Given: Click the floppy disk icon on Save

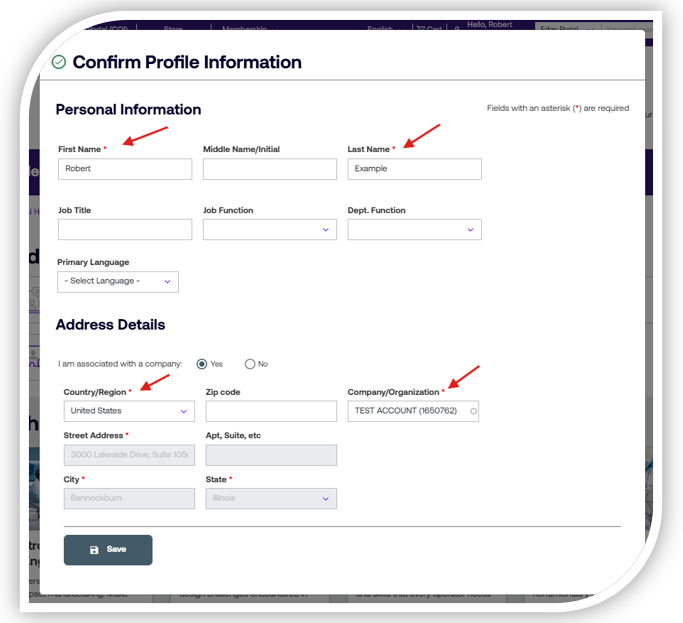Looking at the screenshot, I should pyautogui.click(x=94, y=550).
